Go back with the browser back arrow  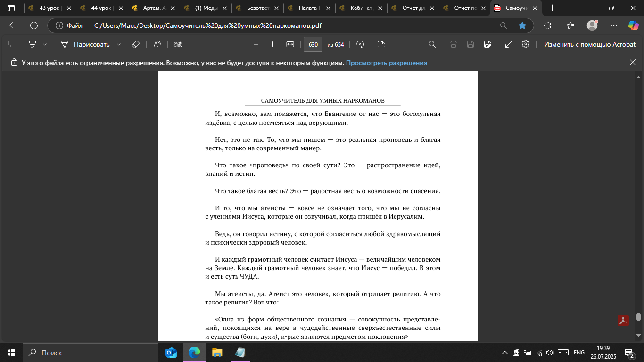(13, 25)
